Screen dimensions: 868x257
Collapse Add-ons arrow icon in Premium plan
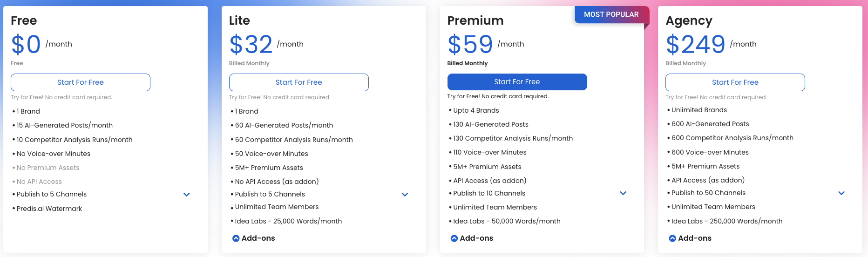(454, 238)
